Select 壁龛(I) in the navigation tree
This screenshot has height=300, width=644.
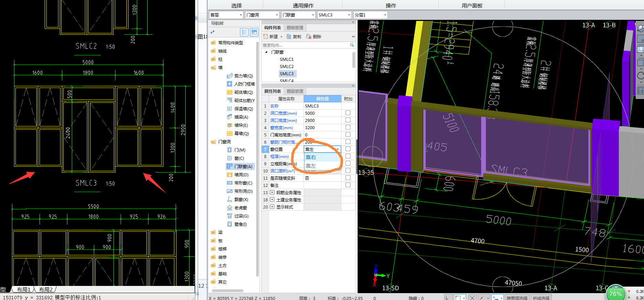(237, 224)
